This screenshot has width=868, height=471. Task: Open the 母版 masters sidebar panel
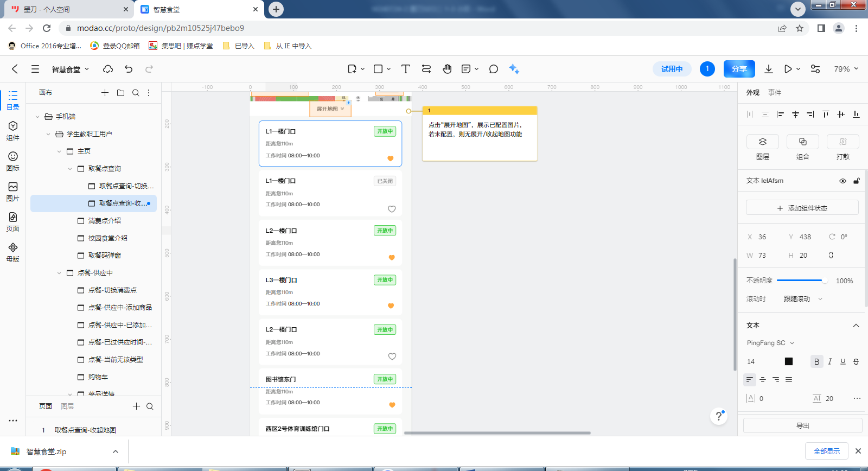(13, 252)
